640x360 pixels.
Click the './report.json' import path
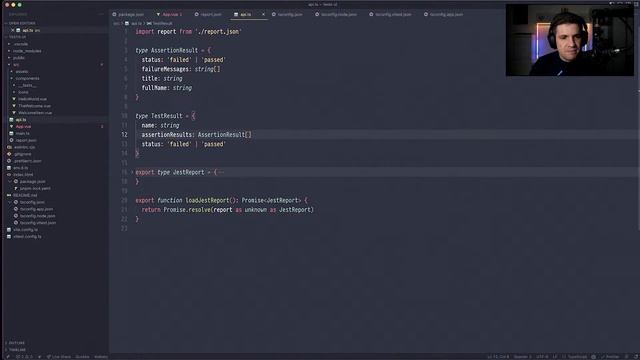[x=218, y=31]
